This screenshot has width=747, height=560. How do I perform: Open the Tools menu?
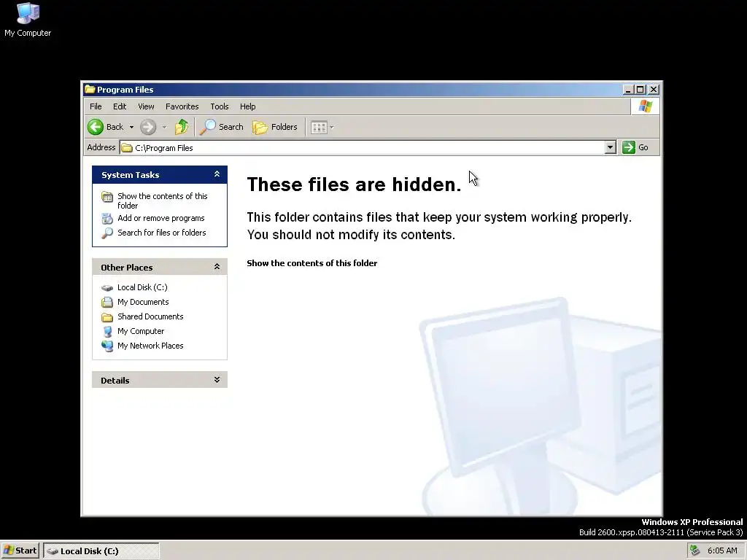point(219,106)
